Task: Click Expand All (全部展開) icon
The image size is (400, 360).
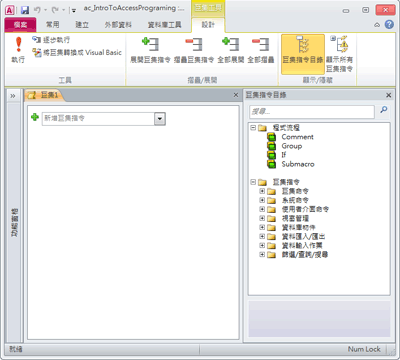Action: (x=231, y=50)
